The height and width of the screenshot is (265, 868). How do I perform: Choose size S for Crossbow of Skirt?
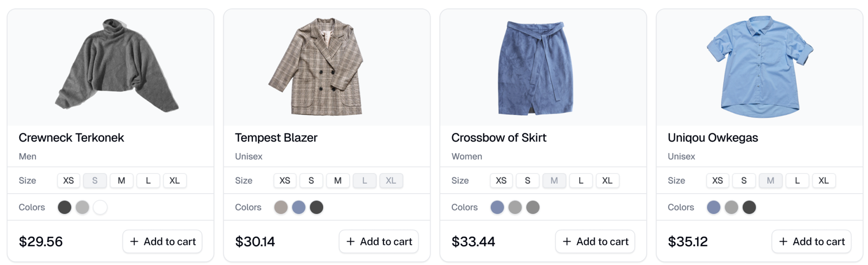pos(528,180)
